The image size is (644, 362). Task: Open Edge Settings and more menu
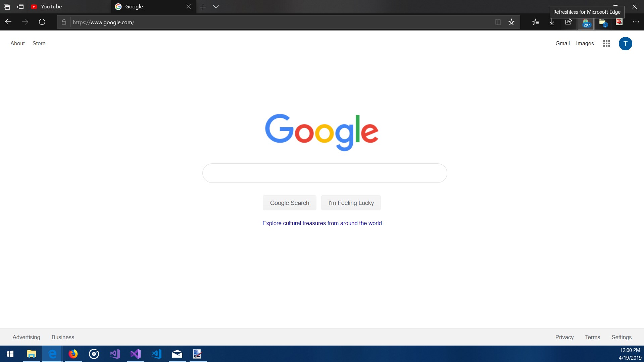[636, 22]
